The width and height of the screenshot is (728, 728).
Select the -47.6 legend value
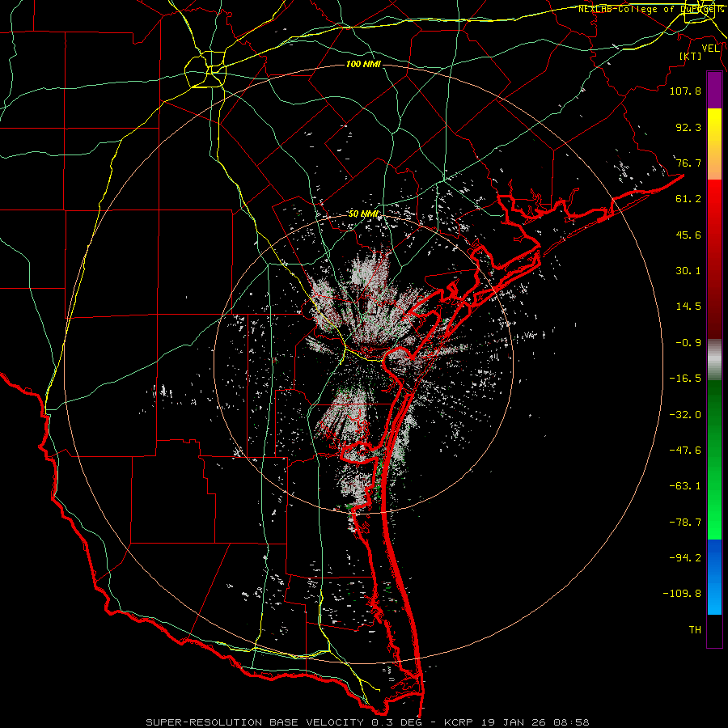click(x=685, y=451)
